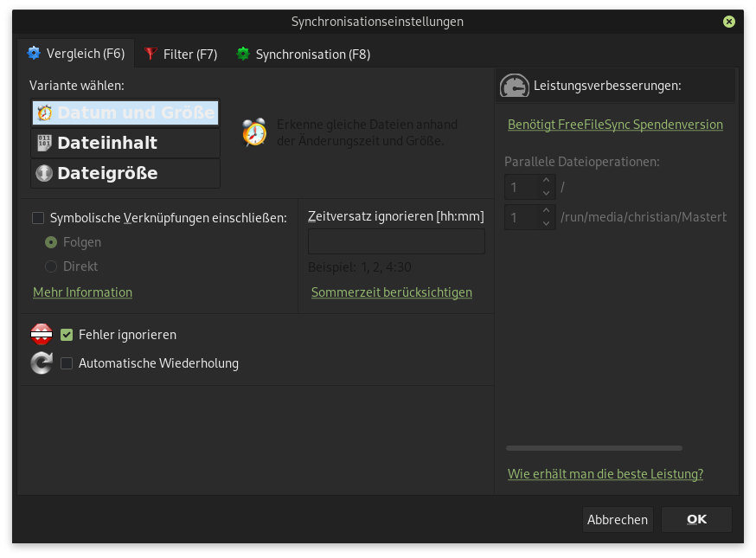Click the size arrow icon on Dateigröße
Image resolution: width=756 pixels, height=558 pixels.
click(44, 173)
